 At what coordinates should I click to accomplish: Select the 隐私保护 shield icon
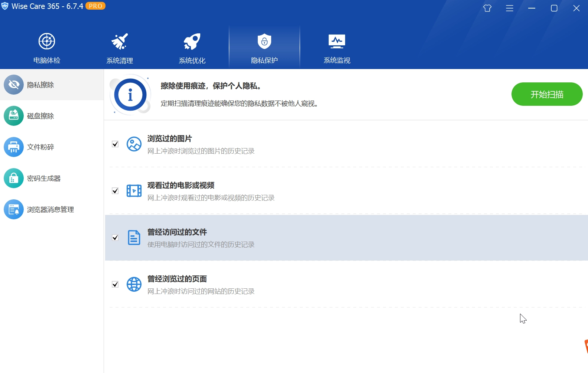pos(264,41)
